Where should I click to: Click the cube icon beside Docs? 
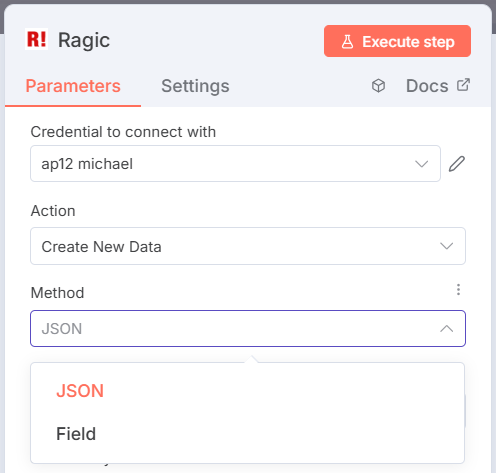(378, 86)
